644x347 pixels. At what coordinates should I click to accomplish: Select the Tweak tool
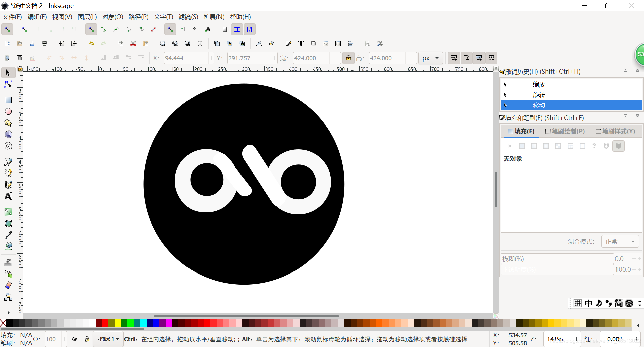click(8, 262)
